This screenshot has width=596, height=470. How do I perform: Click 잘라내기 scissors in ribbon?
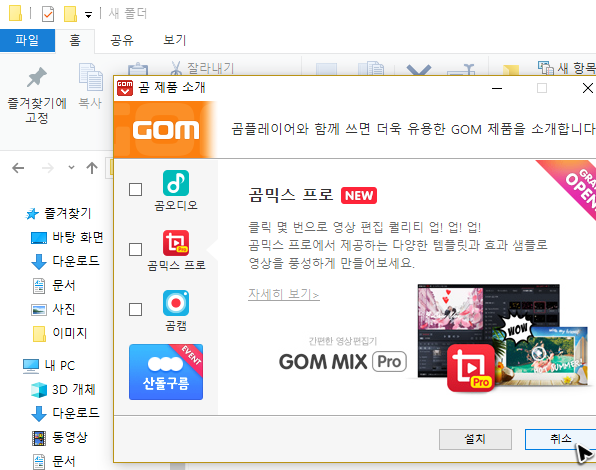pyautogui.click(x=175, y=68)
